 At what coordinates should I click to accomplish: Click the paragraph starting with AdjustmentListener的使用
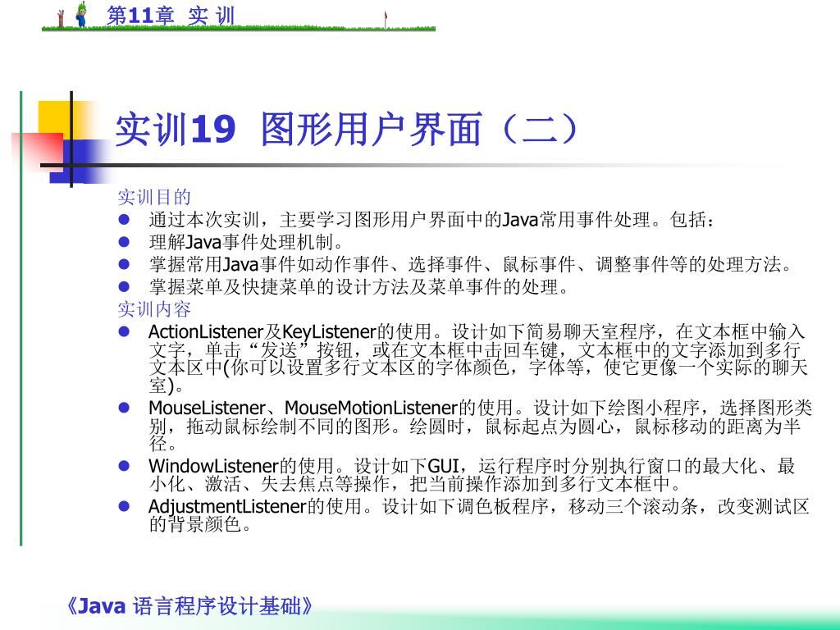tap(479, 515)
